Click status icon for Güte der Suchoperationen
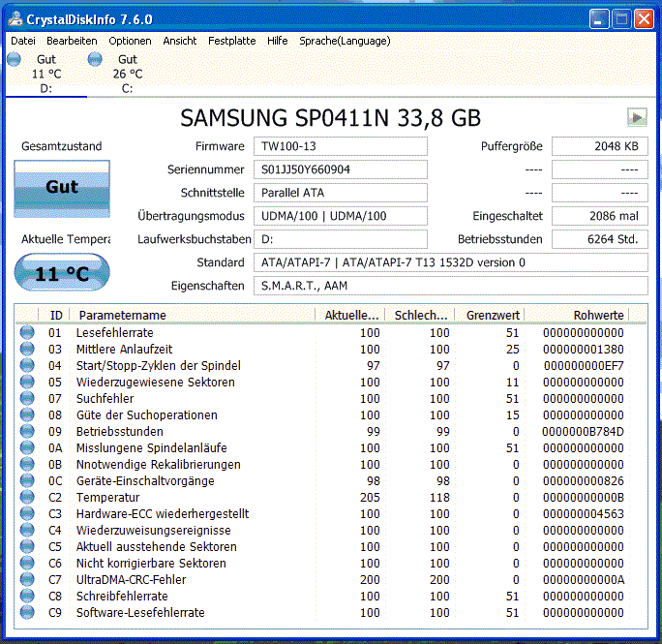 click(27, 414)
